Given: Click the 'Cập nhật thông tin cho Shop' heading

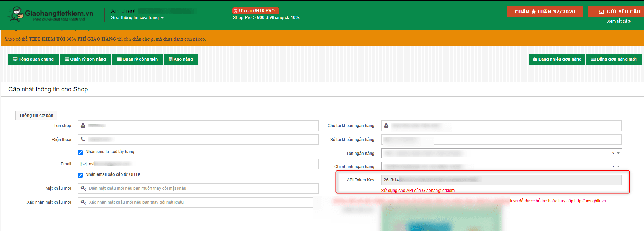Looking at the screenshot, I should coord(48,89).
